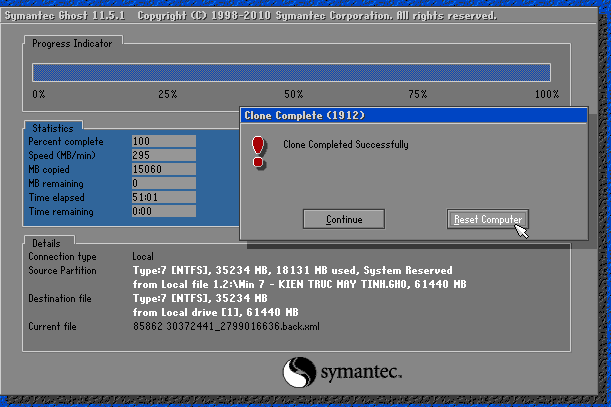Screen dimensions: 611x407
Task: Click the 50% progress scale label
Action: click(x=293, y=94)
